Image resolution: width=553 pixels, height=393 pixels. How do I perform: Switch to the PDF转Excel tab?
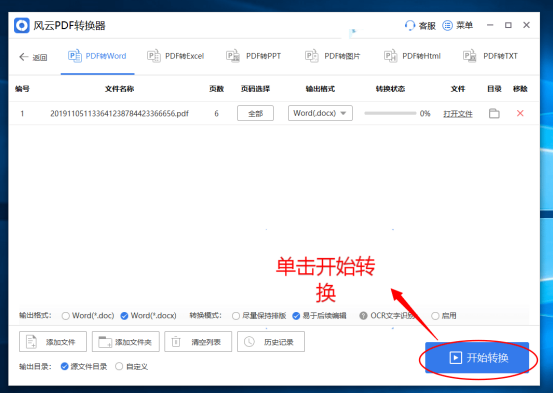pyautogui.click(x=176, y=56)
